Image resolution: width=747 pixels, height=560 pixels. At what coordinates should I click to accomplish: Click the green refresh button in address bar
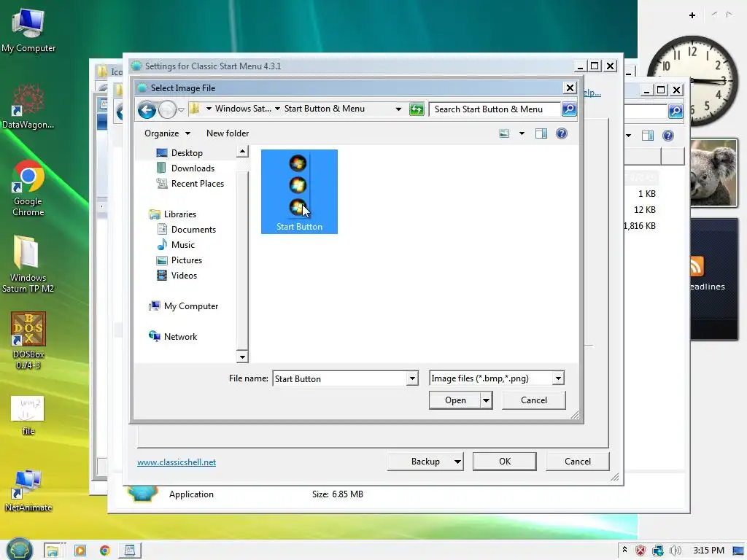pyautogui.click(x=417, y=109)
